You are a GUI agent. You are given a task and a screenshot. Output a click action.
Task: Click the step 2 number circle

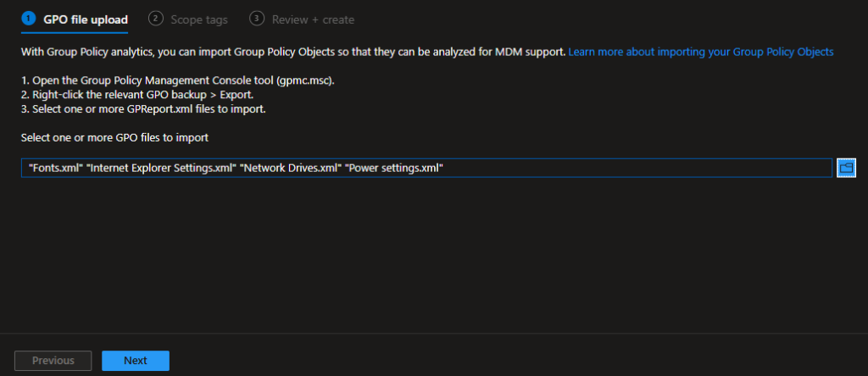(x=155, y=19)
